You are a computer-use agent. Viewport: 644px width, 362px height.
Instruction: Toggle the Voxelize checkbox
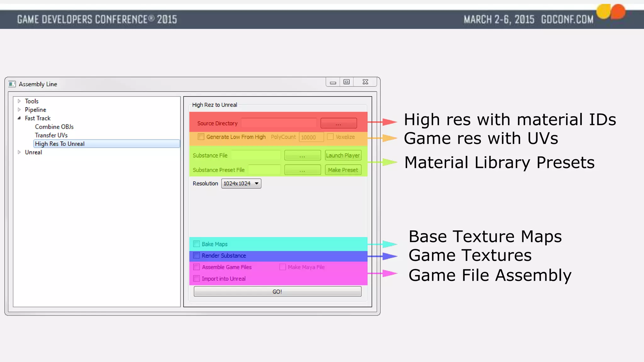[x=330, y=137]
